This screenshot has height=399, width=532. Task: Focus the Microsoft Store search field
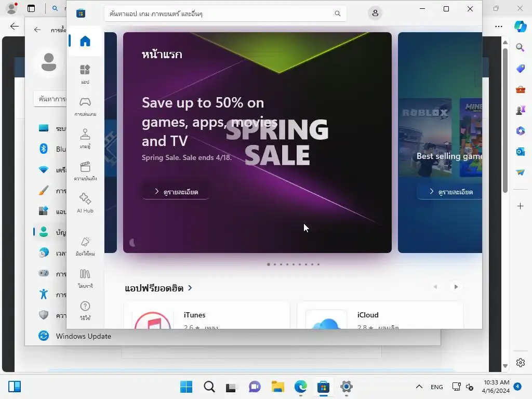point(225,14)
